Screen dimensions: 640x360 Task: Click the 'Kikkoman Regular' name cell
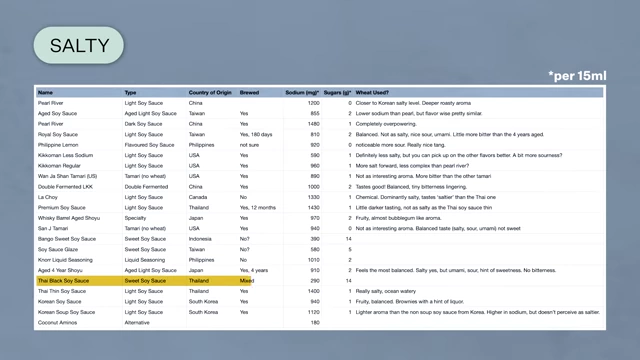pyautogui.click(x=59, y=166)
